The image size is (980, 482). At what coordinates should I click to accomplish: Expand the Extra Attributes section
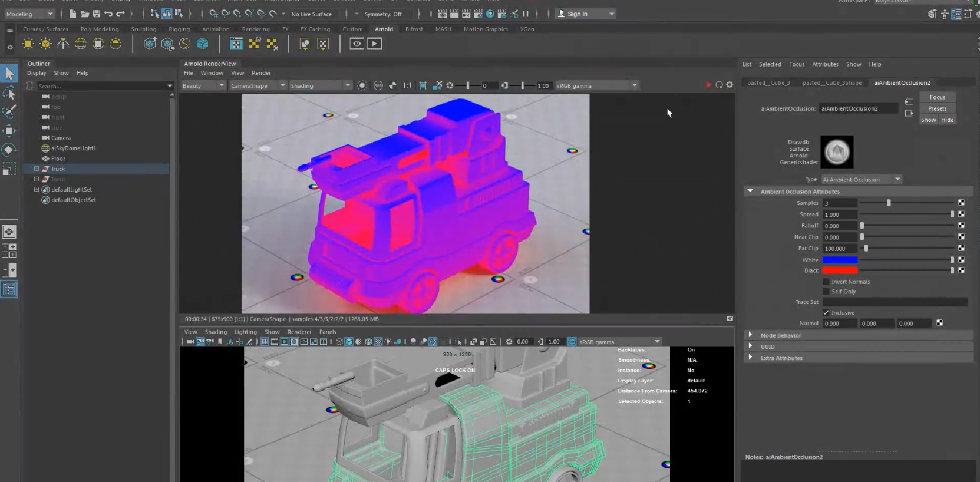tap(750, 358)
